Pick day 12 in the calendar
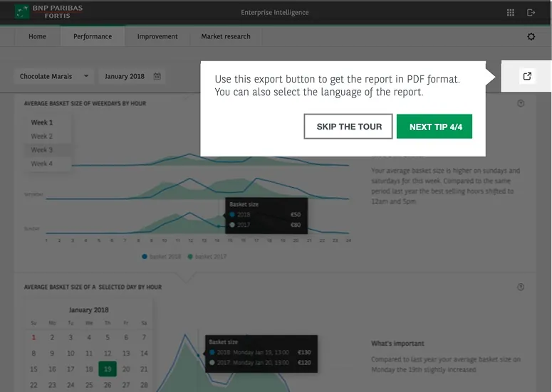Image resolution: width=552 pixels, height=392 pixels. click(x=108, y=354)
